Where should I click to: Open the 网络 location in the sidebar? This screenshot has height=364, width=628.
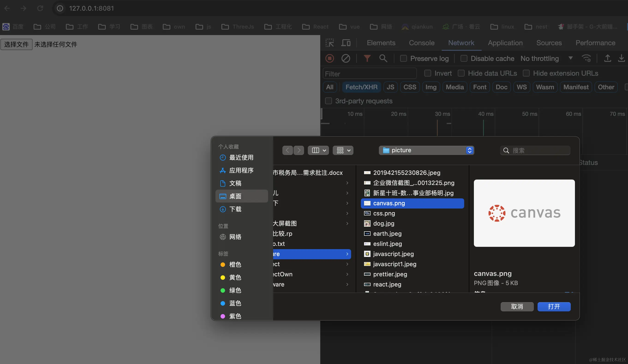pos(242,237)
